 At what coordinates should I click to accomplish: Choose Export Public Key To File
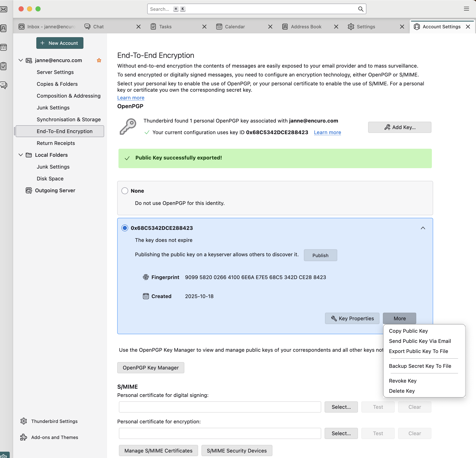tap(424, 351)
